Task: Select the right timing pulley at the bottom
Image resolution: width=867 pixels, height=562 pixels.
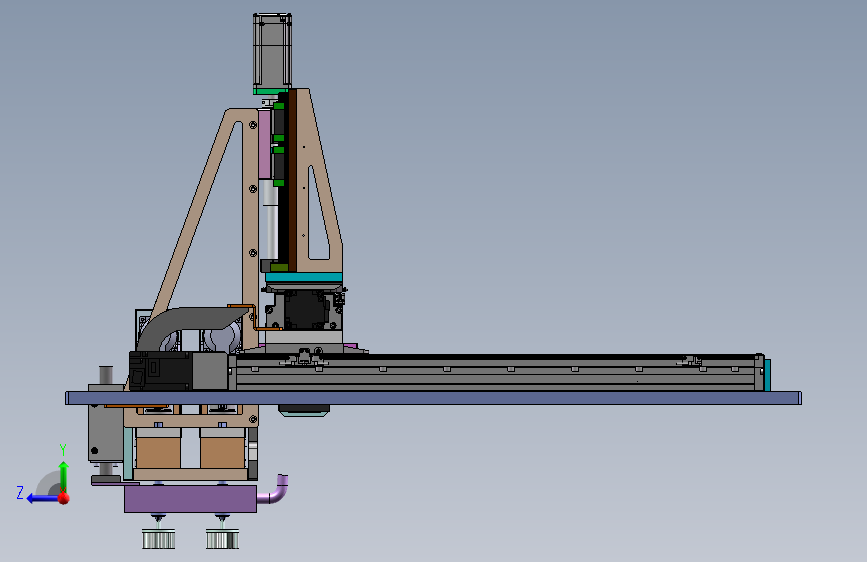Action: 222,539
